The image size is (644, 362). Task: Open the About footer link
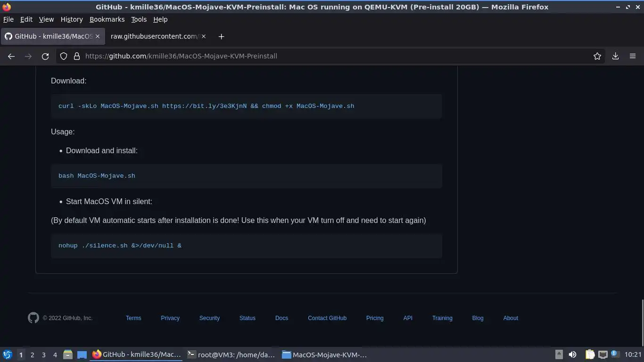point(511,318)
